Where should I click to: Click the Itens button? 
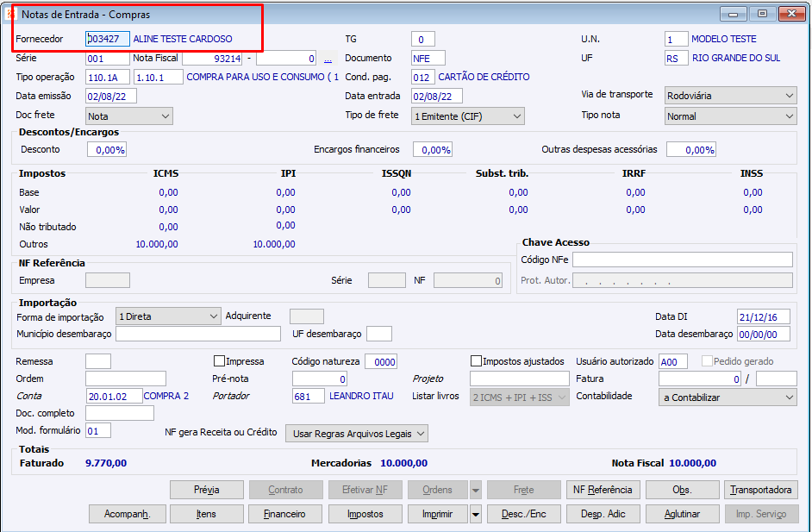[207, 515]
